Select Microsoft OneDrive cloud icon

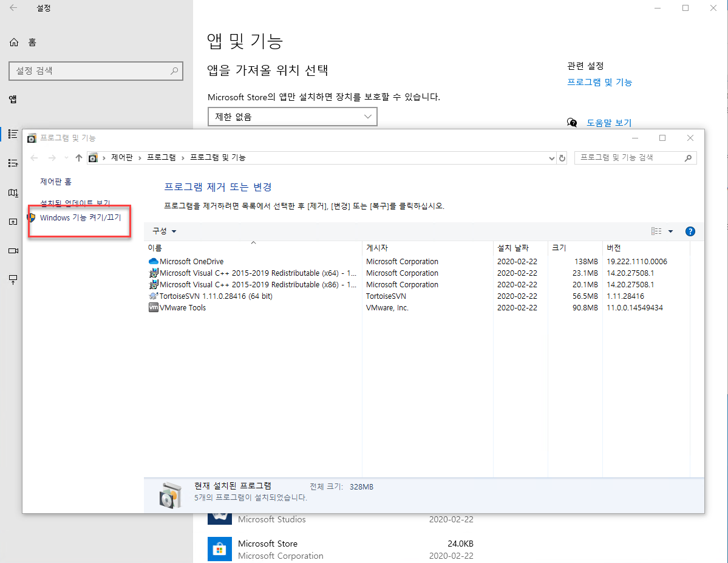coord(153,262)
